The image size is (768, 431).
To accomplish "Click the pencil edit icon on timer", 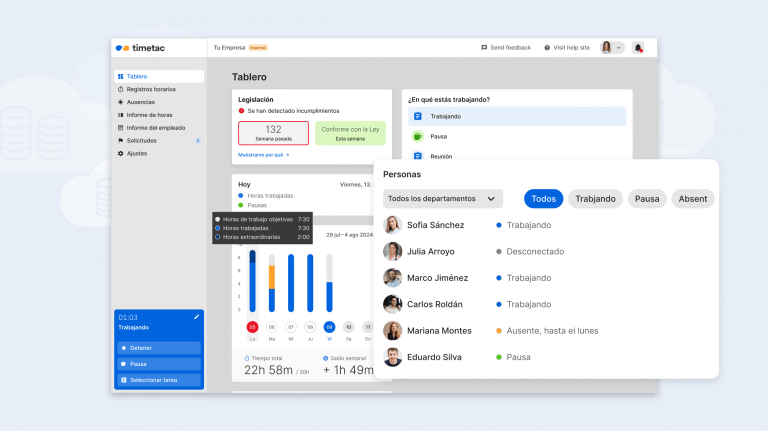I will click(x=196, y=317).
